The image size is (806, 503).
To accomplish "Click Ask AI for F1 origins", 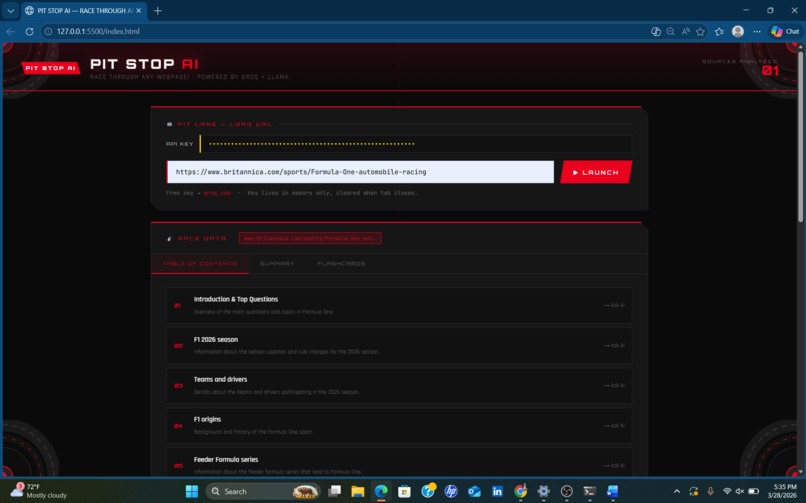I will click(x=614, y=425).
